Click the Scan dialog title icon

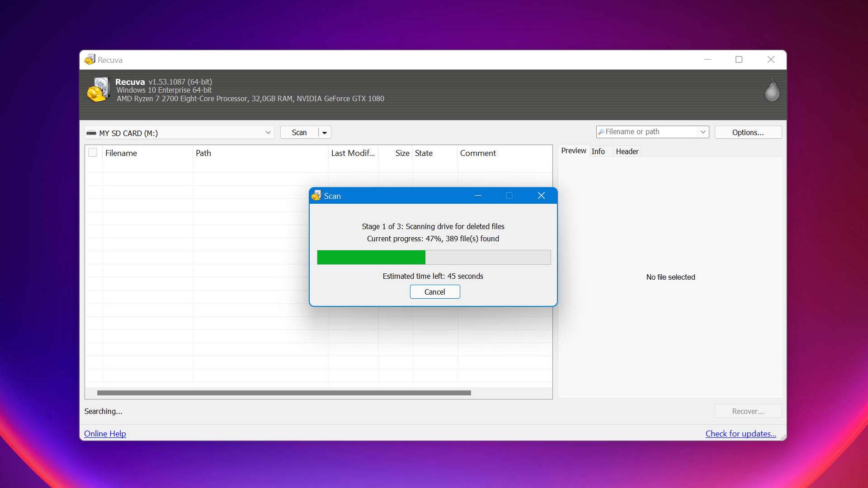(x=316, y=196)
